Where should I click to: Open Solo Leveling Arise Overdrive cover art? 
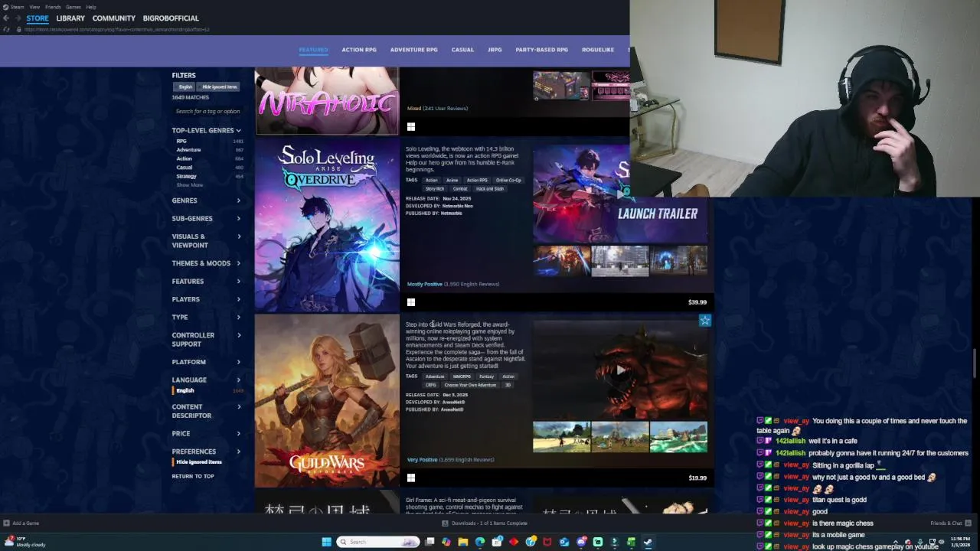click(x=327, y=225)
